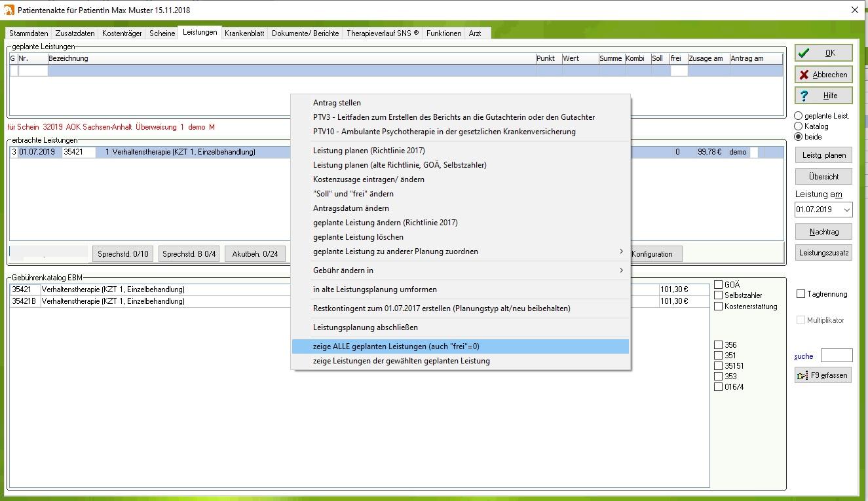Switch to the Zusatzdaten tab

tap(75, 33)
